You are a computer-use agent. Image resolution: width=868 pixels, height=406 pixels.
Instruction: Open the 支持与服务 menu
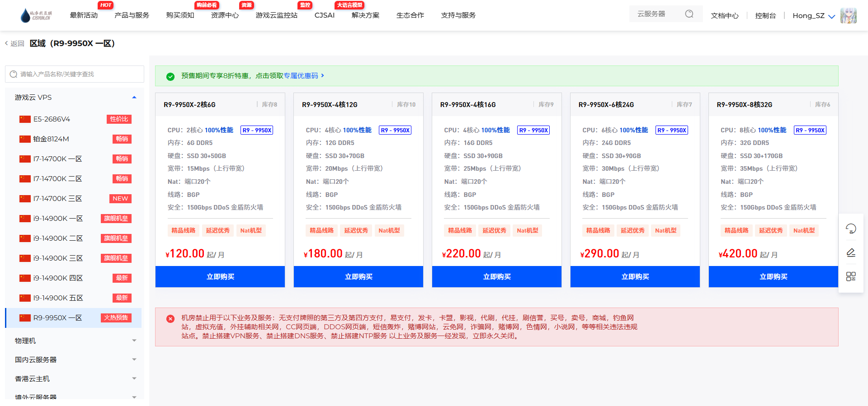pos(458,15)
